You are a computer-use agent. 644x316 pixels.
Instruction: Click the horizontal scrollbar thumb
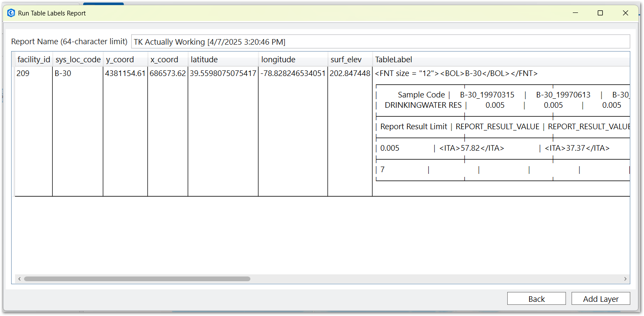[137, 279]
